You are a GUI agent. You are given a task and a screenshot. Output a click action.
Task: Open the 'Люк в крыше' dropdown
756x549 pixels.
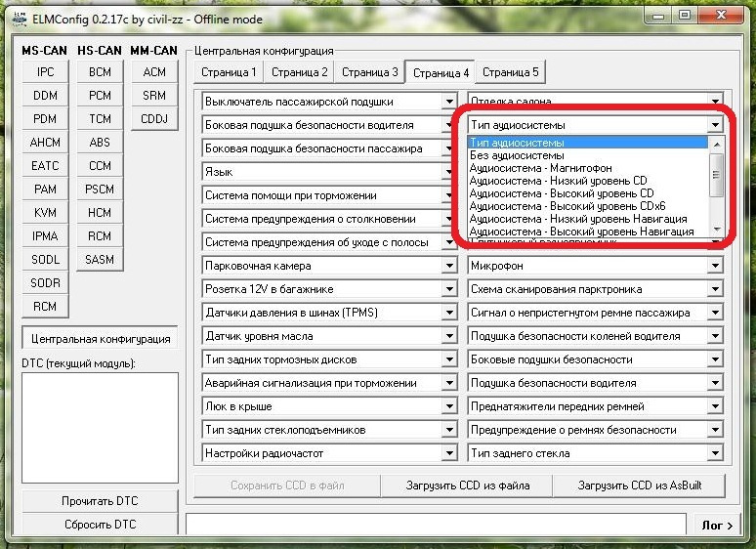pos(448,406)
